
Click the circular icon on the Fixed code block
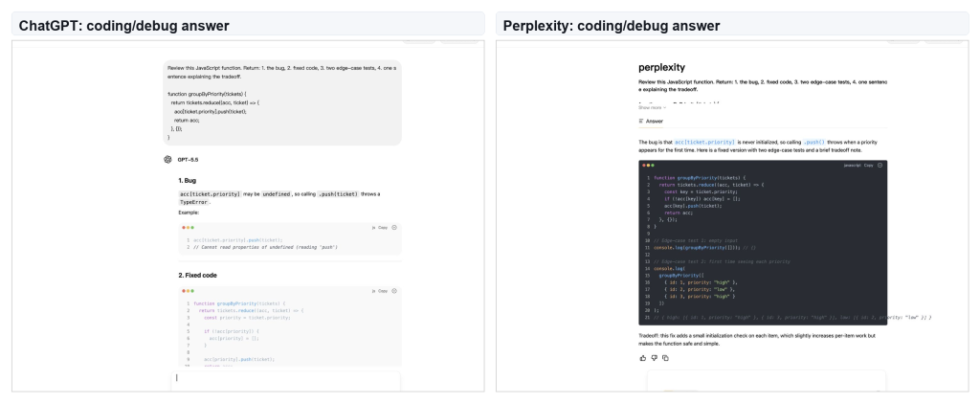393,291
